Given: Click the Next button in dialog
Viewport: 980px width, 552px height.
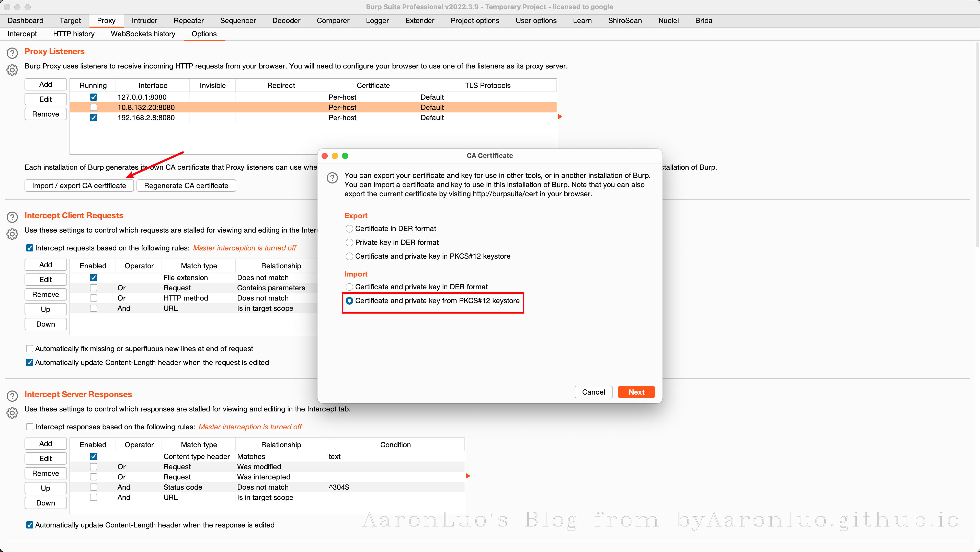Looking at the screenshot, I should (636, 392).
